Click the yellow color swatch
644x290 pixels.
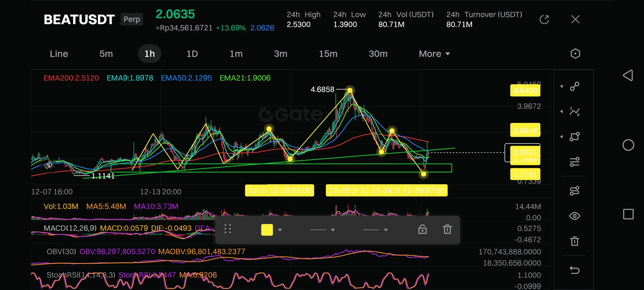(x=267, y=230)
